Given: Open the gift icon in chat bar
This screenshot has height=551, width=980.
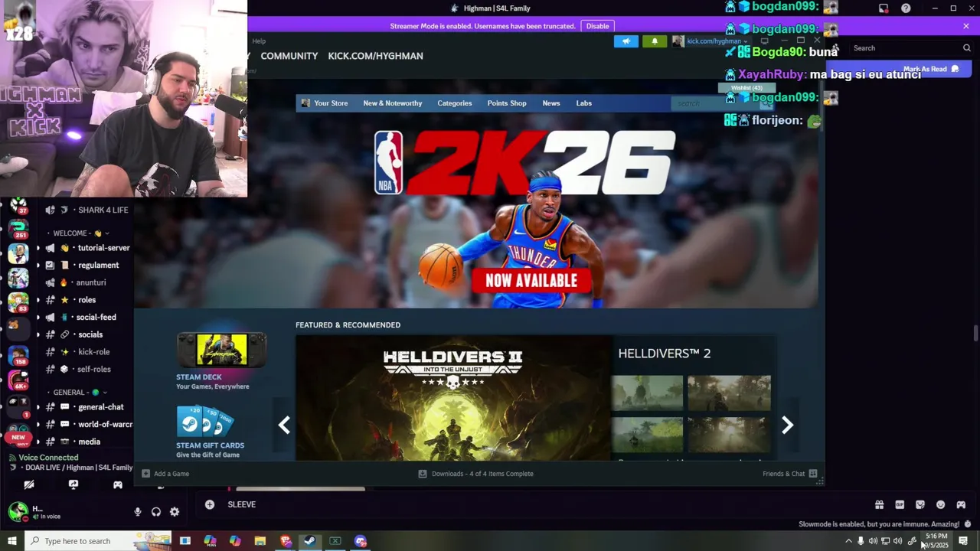Looking at the screenshot, I should click(x=879, y=504).
